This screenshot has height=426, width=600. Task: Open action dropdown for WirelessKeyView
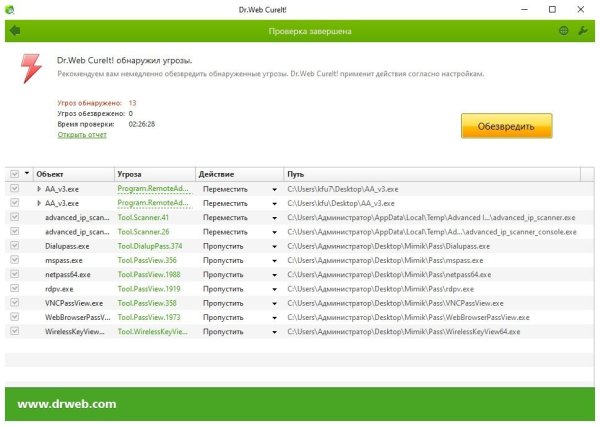(x=274, y=332)
